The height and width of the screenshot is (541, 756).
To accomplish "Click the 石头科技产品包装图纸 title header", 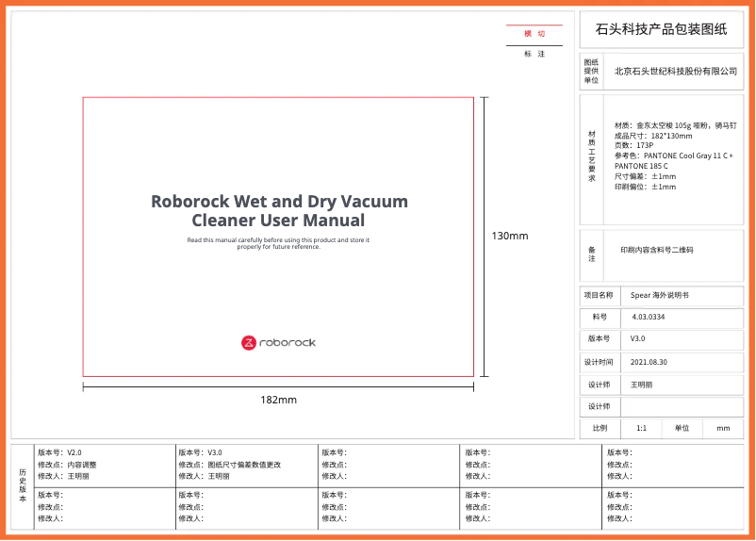I will coord(662,29).
